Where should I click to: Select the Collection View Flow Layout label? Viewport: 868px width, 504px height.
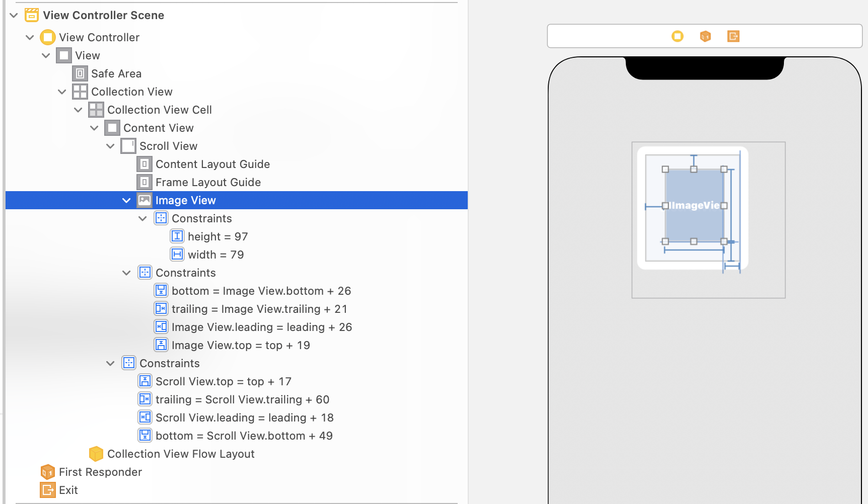pyautogui.click(x=181, y=454)
